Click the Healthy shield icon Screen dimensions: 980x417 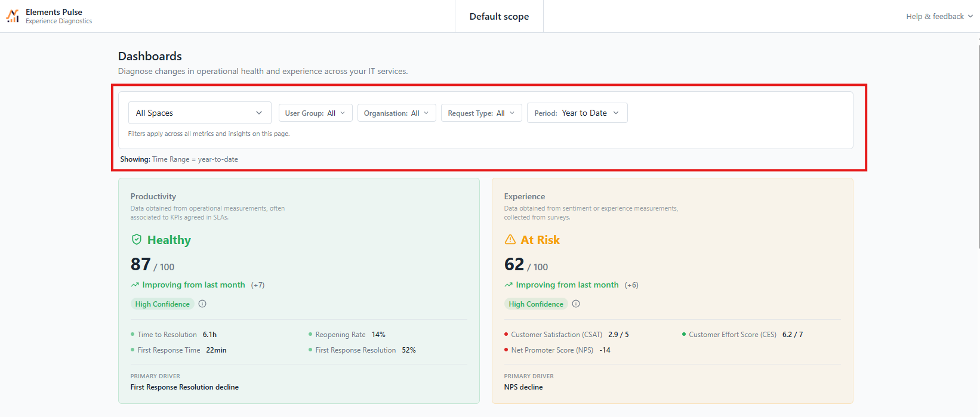(x=137, y=239)
